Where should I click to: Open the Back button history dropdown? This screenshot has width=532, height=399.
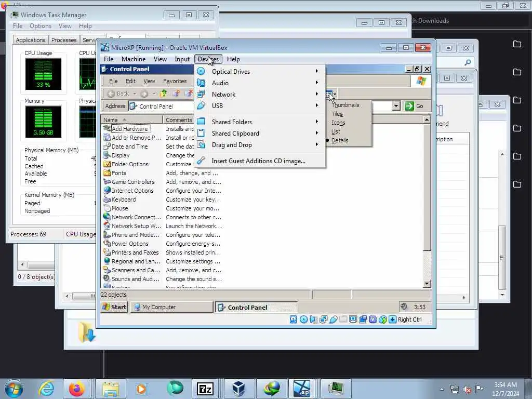[x=135, y=94]
